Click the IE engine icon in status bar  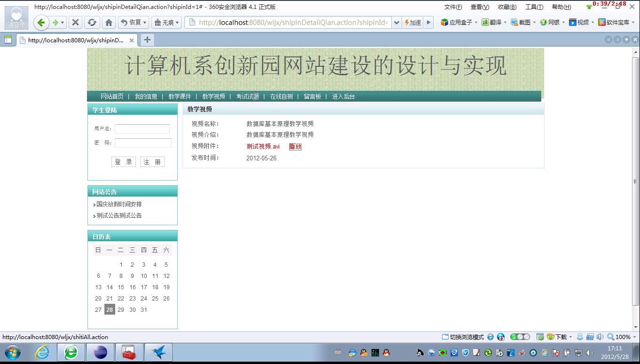pyautogui.click(x=490, y=337)
